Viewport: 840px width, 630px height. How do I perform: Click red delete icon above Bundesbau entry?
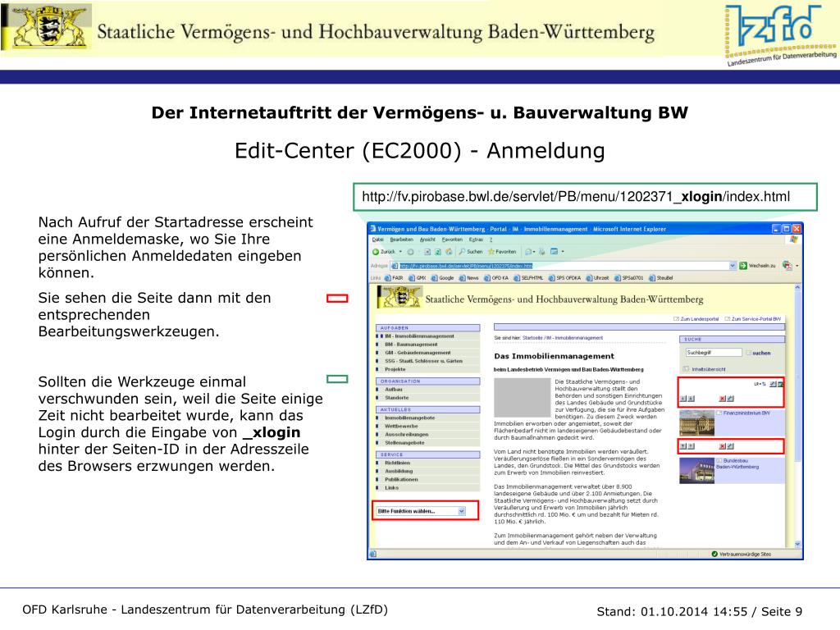(722, 446)
